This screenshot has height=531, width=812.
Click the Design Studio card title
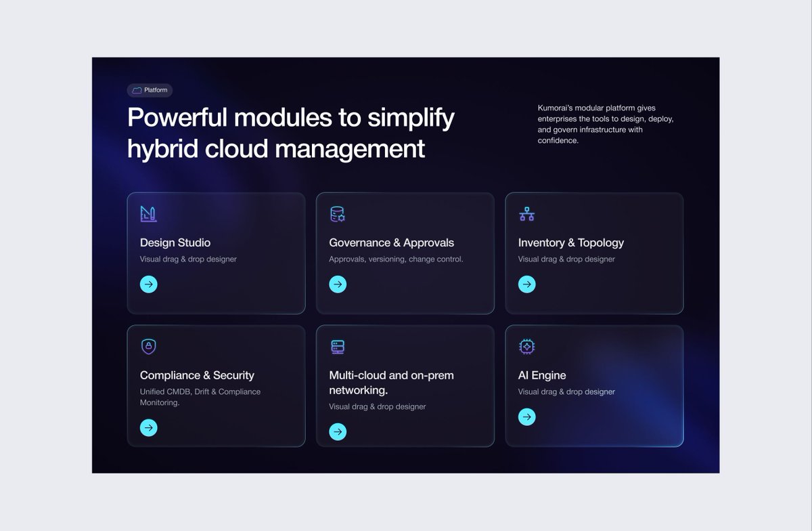(x=175, y=242)
